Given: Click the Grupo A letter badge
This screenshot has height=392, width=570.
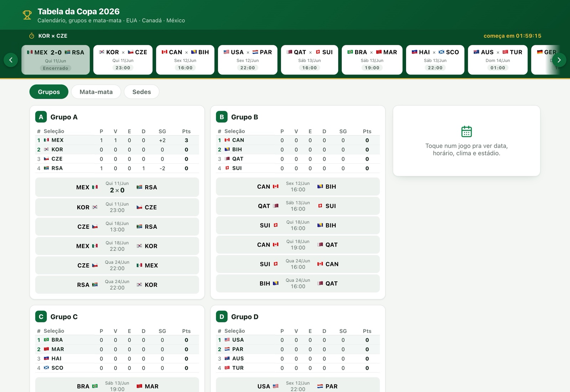Looking at the screenshot, I should coord(41,117).
